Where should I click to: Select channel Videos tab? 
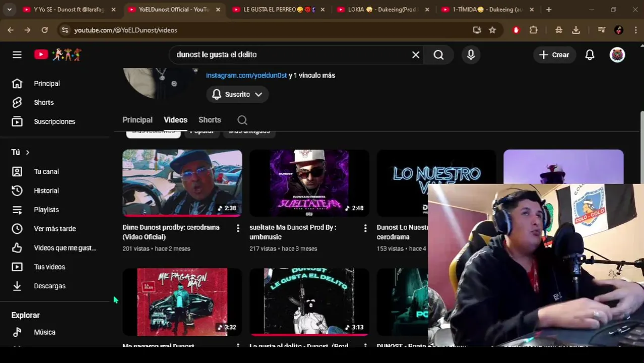(175, 120)
